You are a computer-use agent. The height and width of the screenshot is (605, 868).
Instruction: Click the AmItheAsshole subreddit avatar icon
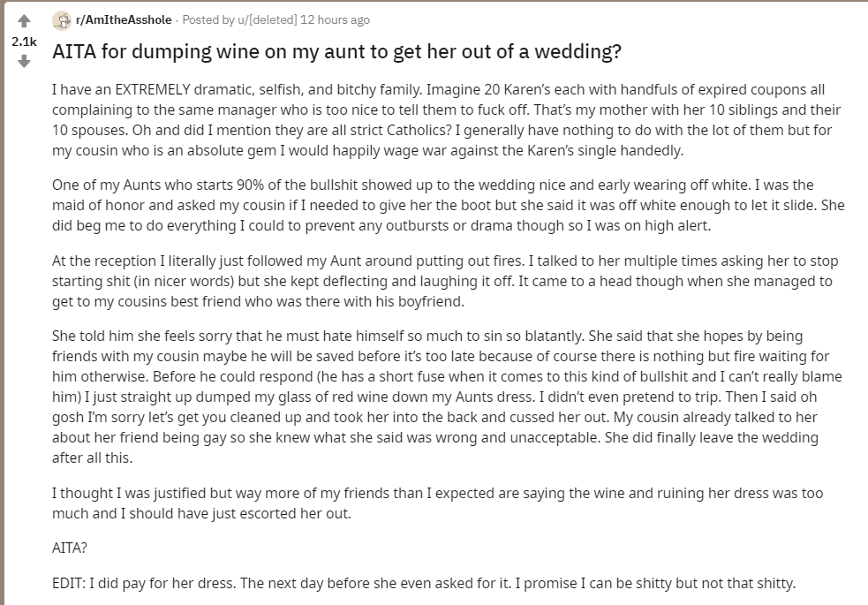(62, 20)
